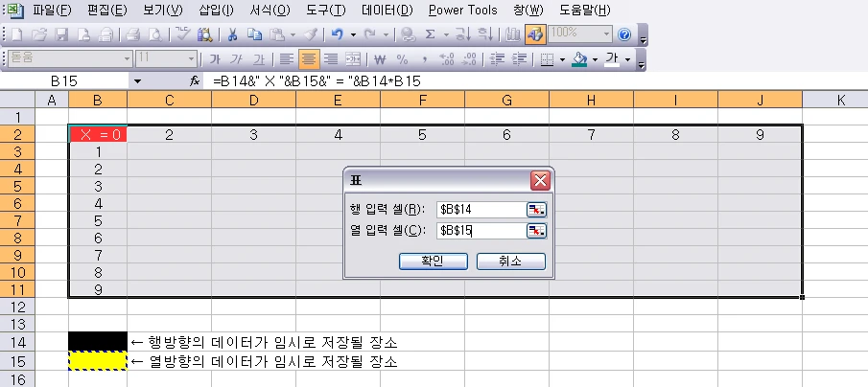Toggle the Drawing toolbar button
Screen dimensions: 868x387
pos(535,34)
